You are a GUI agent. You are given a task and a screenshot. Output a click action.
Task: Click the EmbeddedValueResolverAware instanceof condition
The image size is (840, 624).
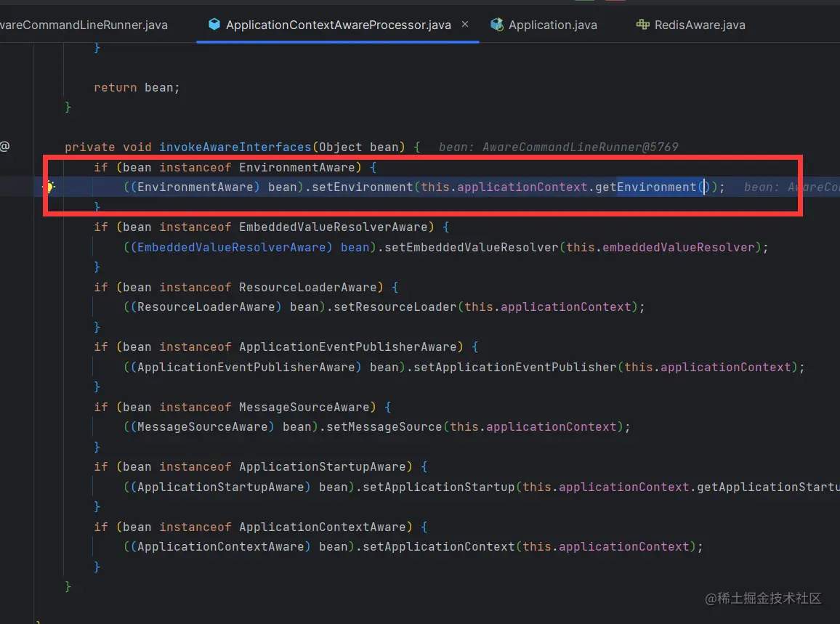pyautogui.click(x=275, y=227)
